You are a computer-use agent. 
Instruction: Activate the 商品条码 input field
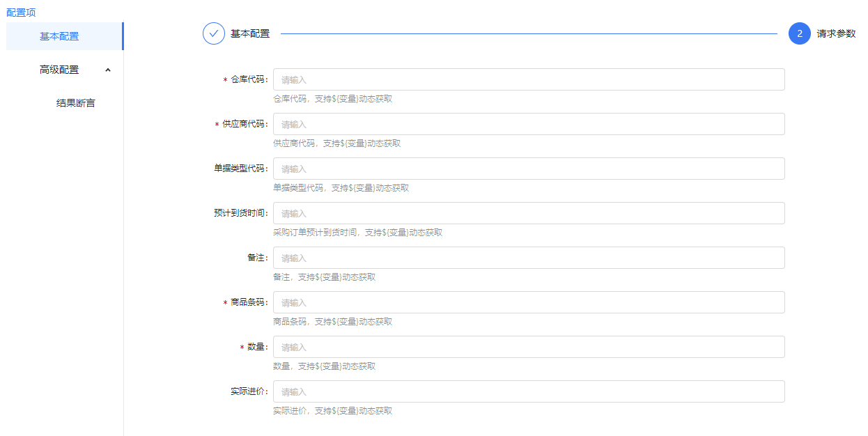point(529,302)
